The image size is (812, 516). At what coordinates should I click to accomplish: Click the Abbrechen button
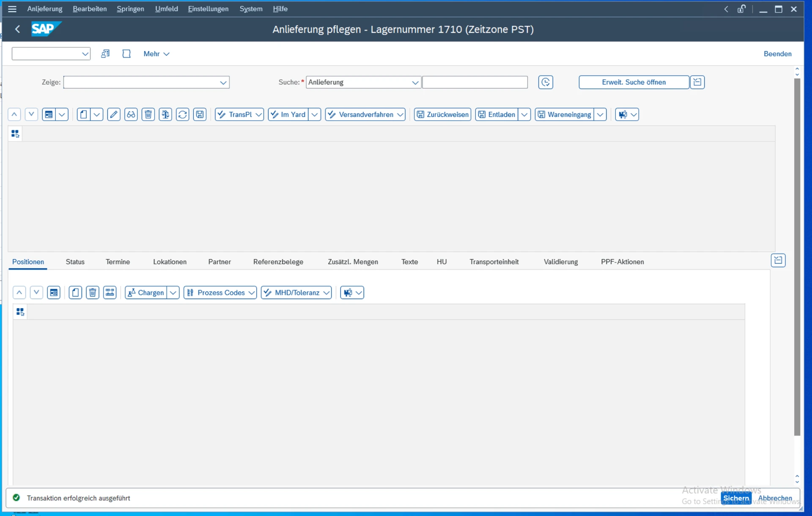775,498
